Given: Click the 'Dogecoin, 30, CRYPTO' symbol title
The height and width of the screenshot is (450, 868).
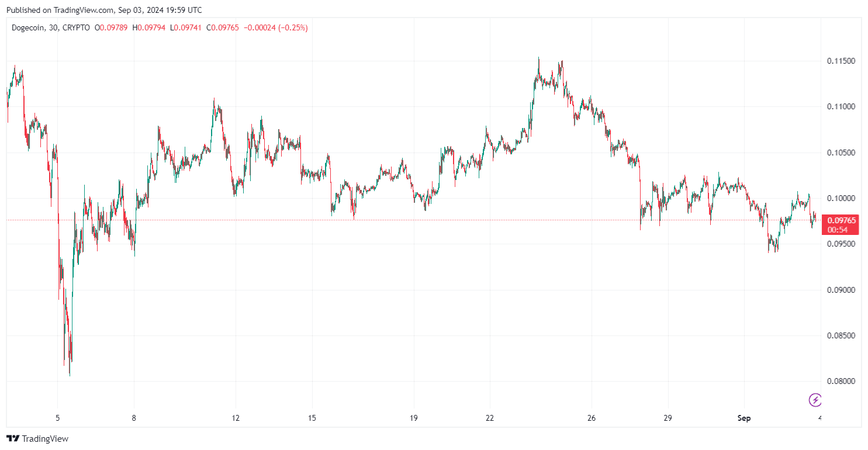Looking at the screenshot, I should click(51, 27).
